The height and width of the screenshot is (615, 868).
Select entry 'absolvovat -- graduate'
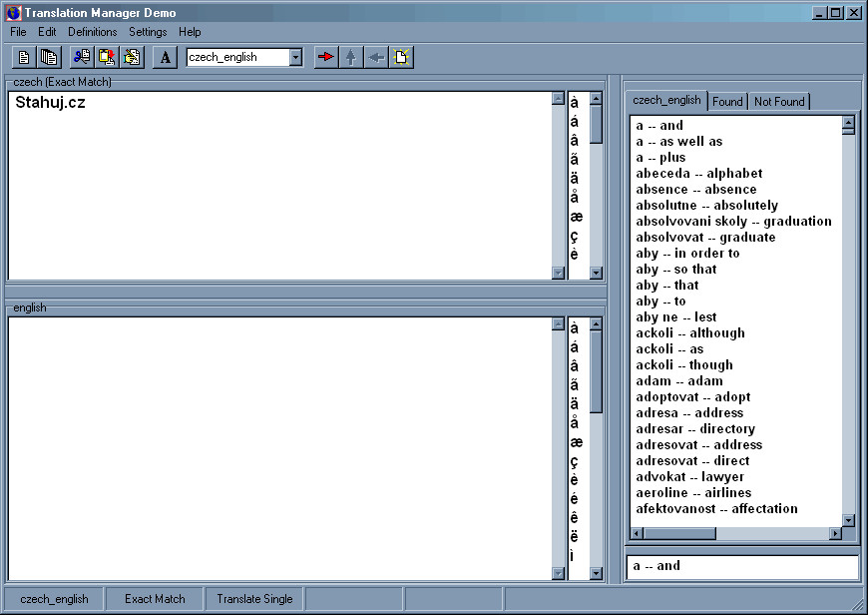point(705,238)
